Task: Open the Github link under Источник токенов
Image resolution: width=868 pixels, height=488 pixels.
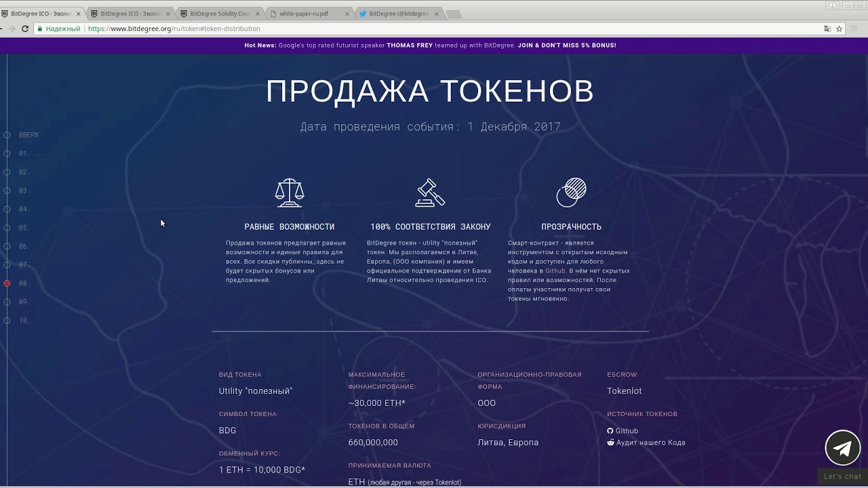Action: tap(627, 430)
